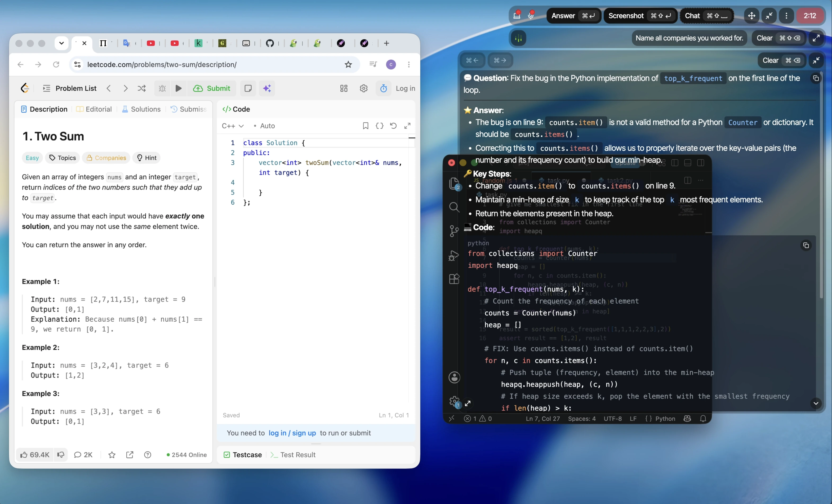Open LeetCode settings gear
Image resolution: width=832 pixels, height=504 pixels.
364,88
